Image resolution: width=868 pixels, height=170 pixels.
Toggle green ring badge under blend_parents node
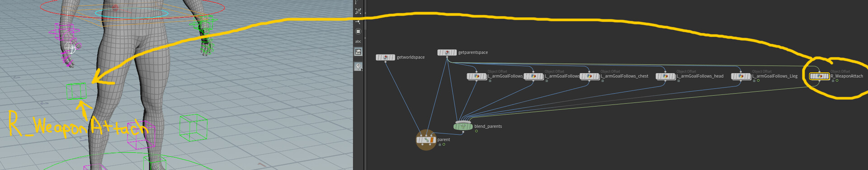point(476,131)
